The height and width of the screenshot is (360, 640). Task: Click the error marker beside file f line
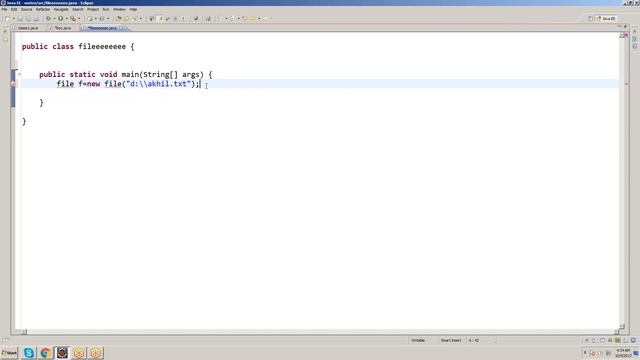click(x=13, y=84)
